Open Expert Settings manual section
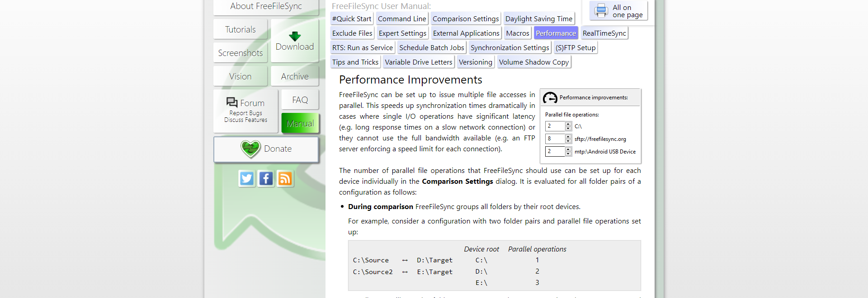Screen dimensions: 868x298 tap(402, 33)
